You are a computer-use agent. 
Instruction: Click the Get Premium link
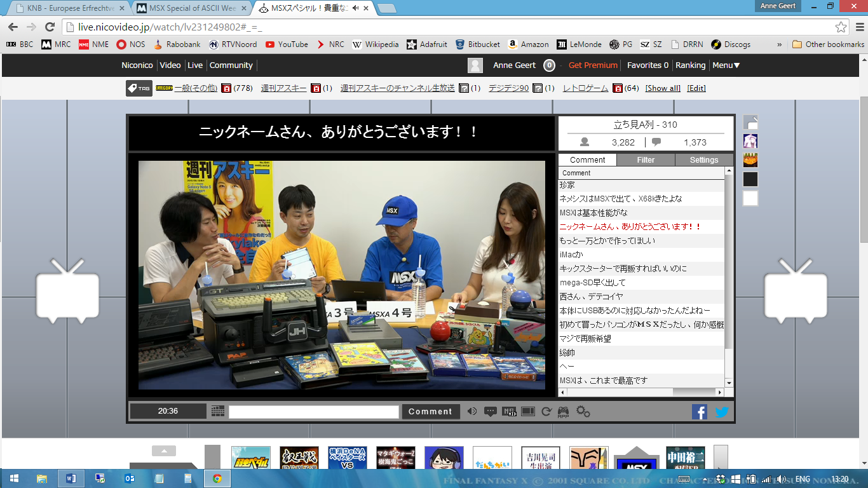point(593,65)
